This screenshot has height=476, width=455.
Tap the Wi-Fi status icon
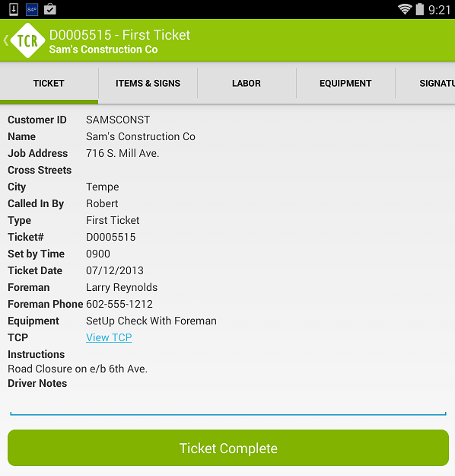coord(405,9)
